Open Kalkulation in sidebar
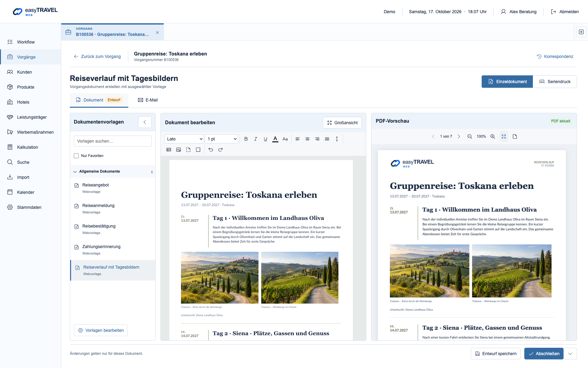The image size is (588, 368). tap(31, 147)
